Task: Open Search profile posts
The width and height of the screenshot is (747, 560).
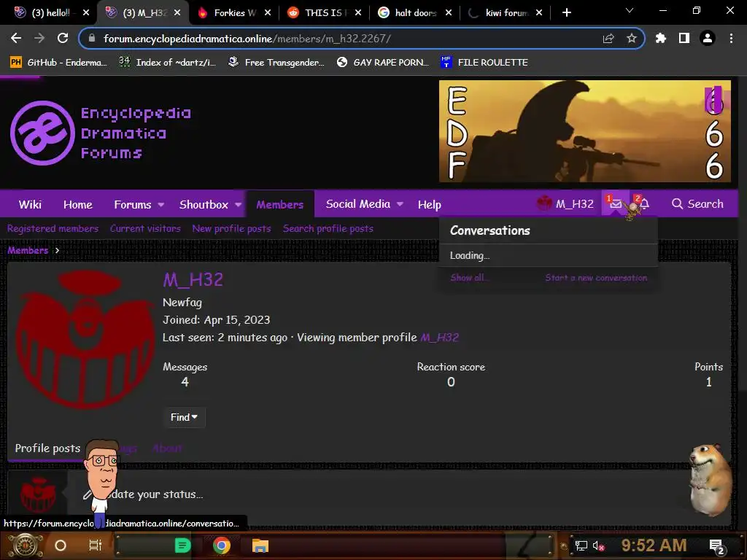Action: (328, 228)
